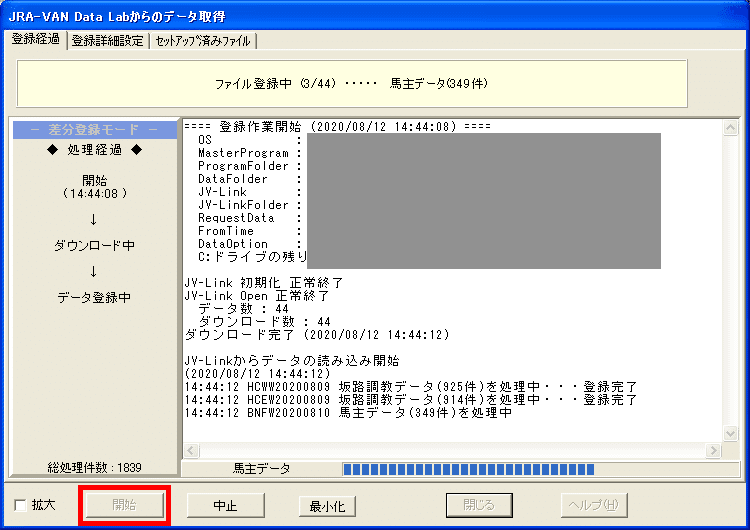This screenshot has width=750, height=530.
Task: Click the horizontal scrollbar right arrow
Action: point(714,451)
